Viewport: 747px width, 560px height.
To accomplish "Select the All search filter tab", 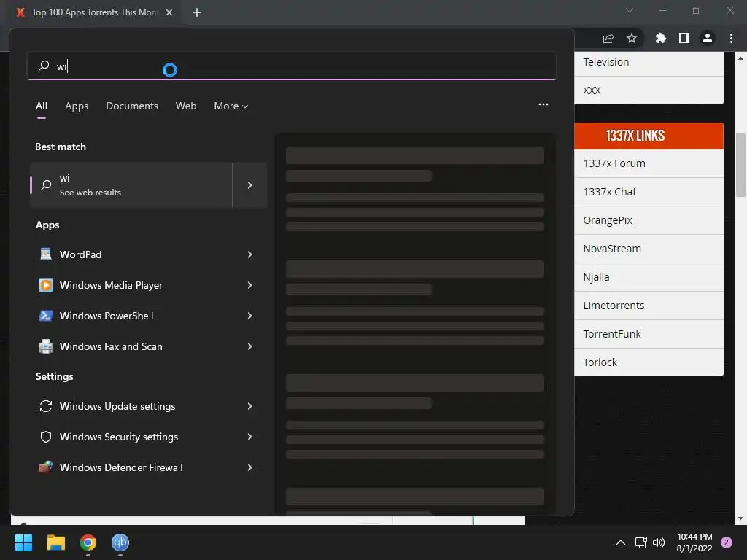I will (42, 106).
